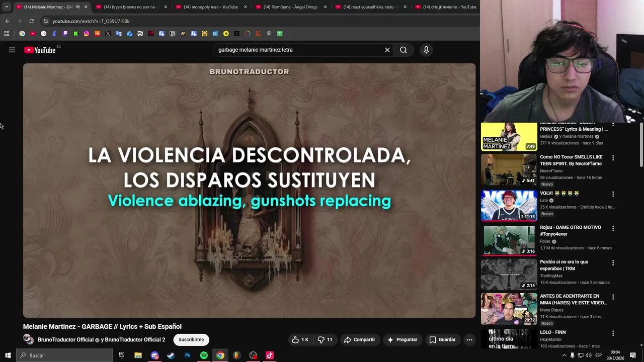
Task: Open the SoundCloud bookmark icon
Action: click(97, 34)
